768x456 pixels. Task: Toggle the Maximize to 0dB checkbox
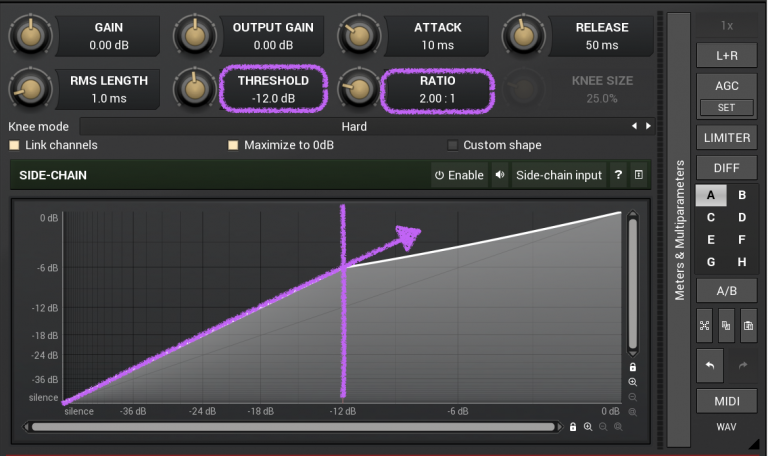233,145
